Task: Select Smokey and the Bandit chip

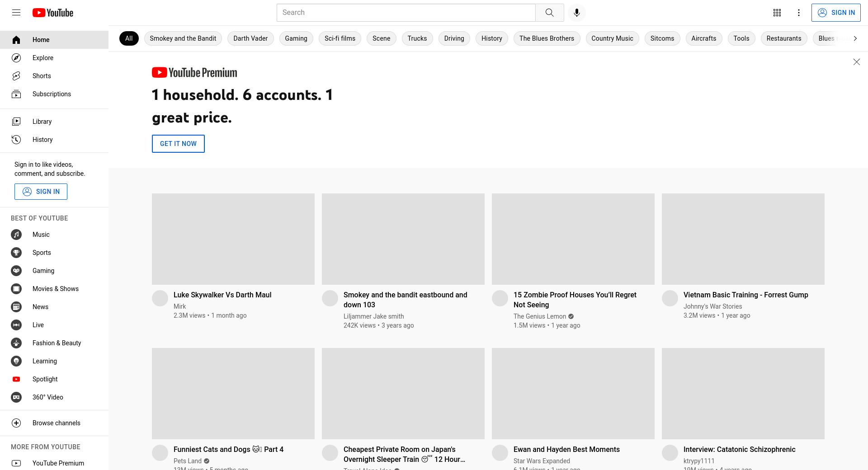Action: click(x=183, y=38)
